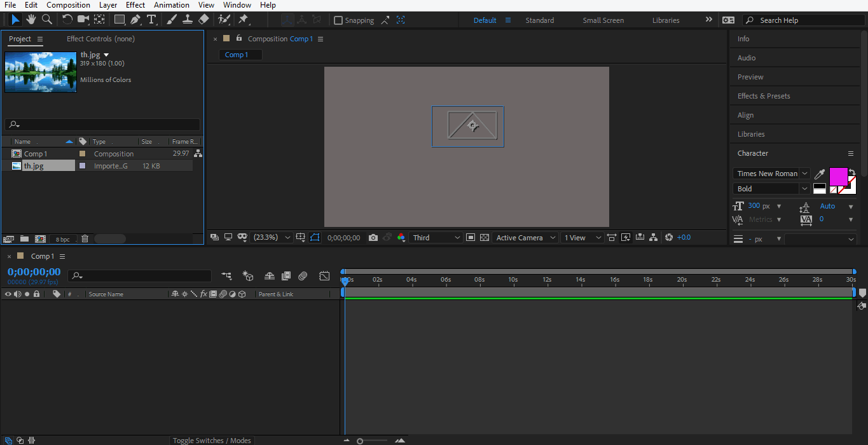The width and height of the screenshot is (868, 445).
Task: Open the Composition menu
Action: pos(68,5)
